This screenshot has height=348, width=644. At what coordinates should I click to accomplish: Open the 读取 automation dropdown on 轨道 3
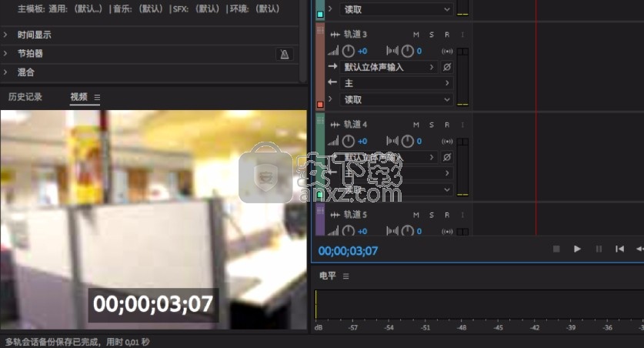click(x=396, y=99)
